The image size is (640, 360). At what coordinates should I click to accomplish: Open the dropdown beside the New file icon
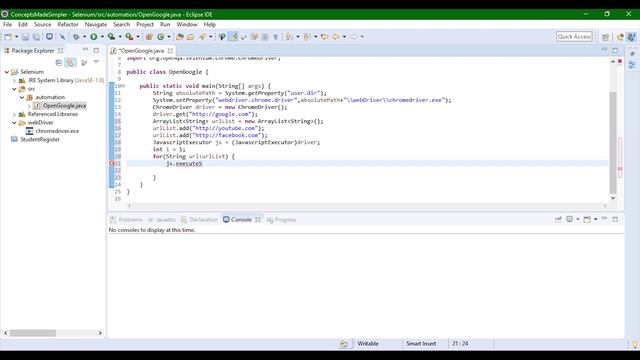[16, 37]
